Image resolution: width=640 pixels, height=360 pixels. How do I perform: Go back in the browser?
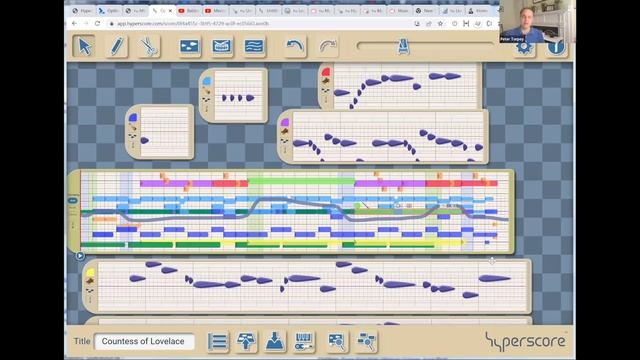tap(74, 24)
